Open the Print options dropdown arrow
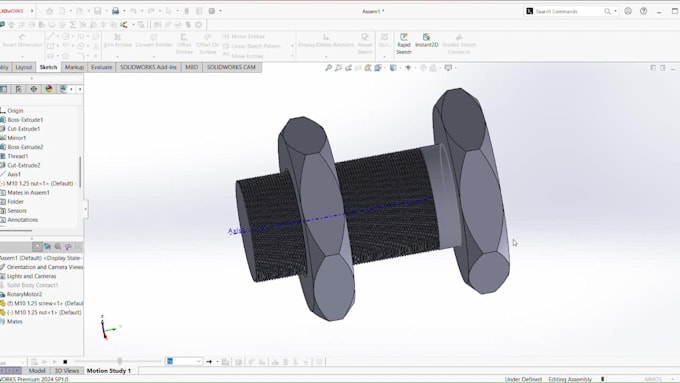 pyautogui.click(x=124, y=11)
